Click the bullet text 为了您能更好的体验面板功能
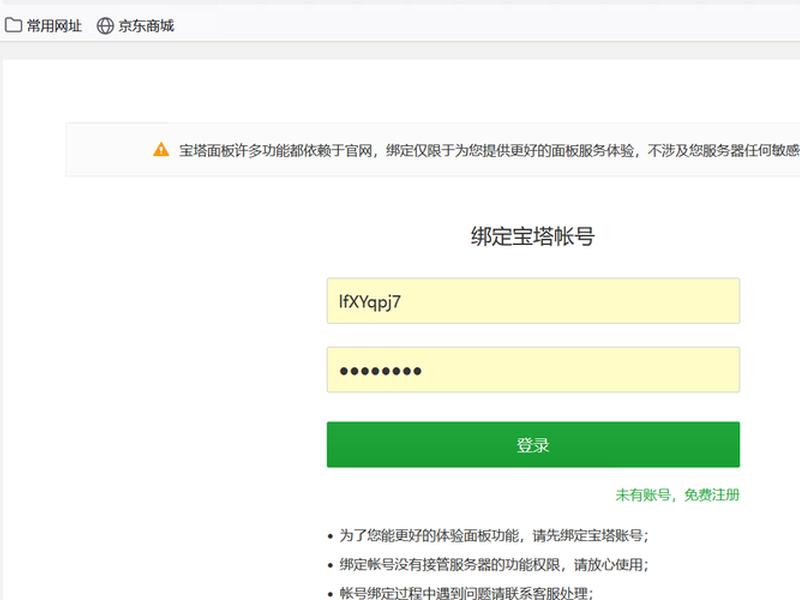The image size is (800, 600). point(494,536)
